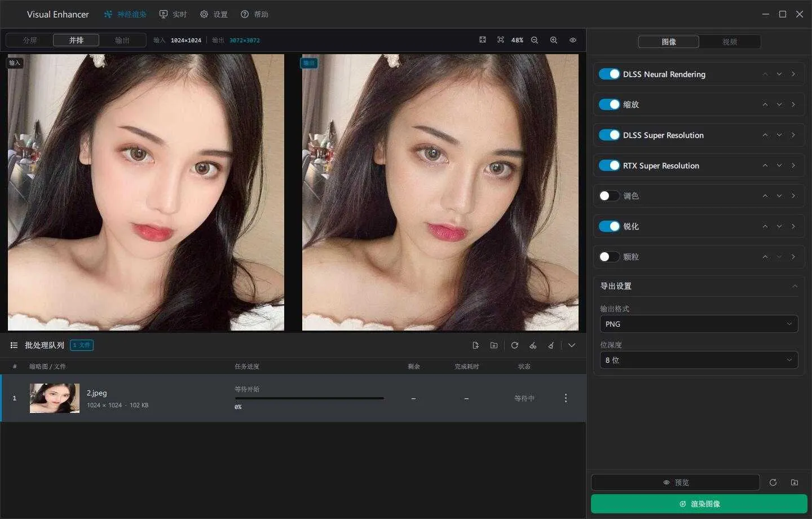
Task: Click the 48% zoom level value
Action: pos(517,40)
